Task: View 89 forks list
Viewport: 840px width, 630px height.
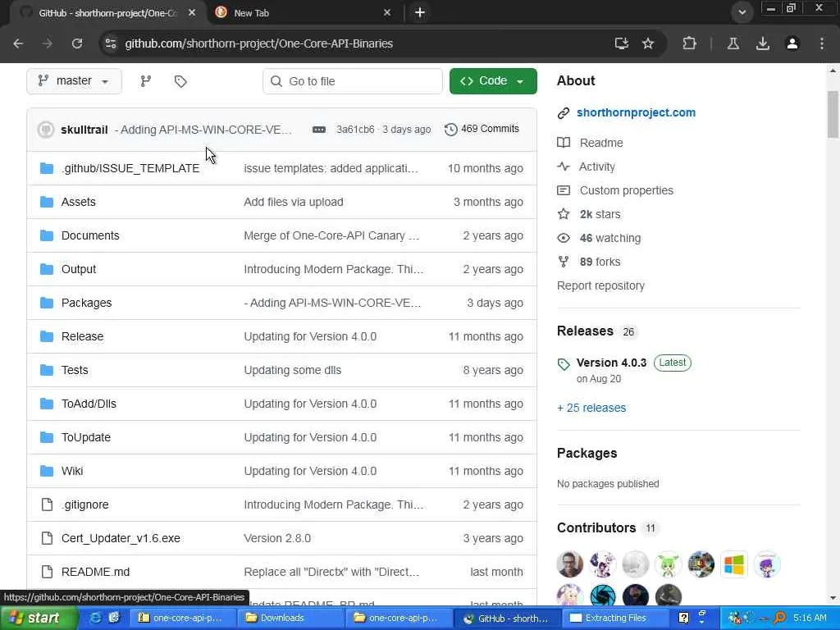Action: [600, 262]
